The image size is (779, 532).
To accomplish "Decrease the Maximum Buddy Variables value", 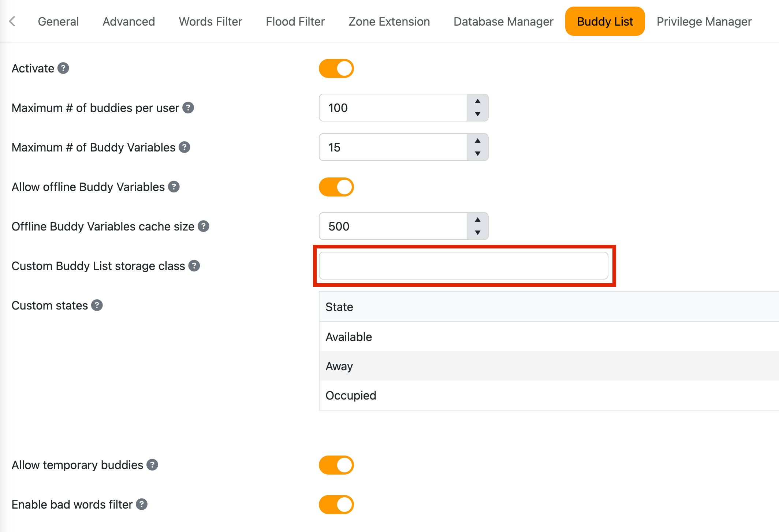I will 478,154.
